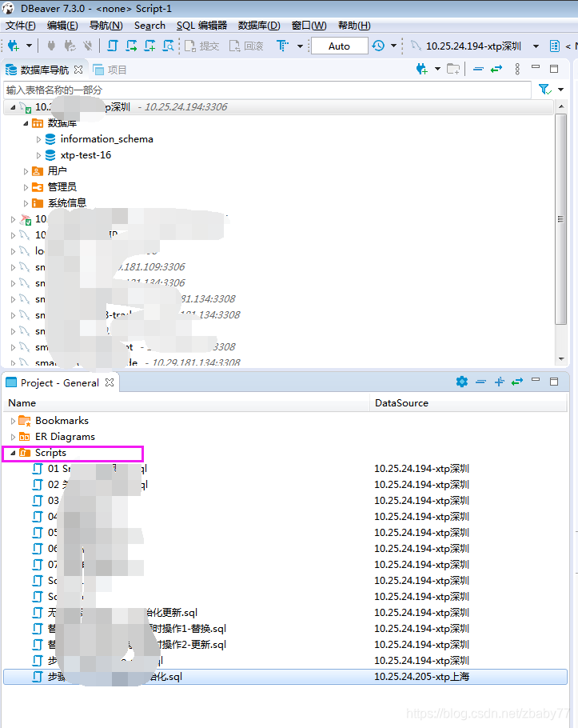Select the information_schema tree item
The height and width of the screenshot is (728, 578).
coord(106,139)
